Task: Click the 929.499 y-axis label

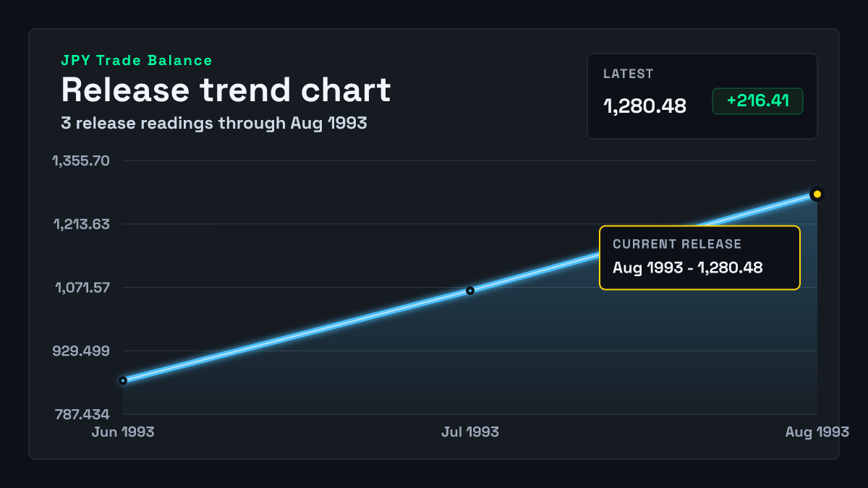Action: click(x=82, y=351)
